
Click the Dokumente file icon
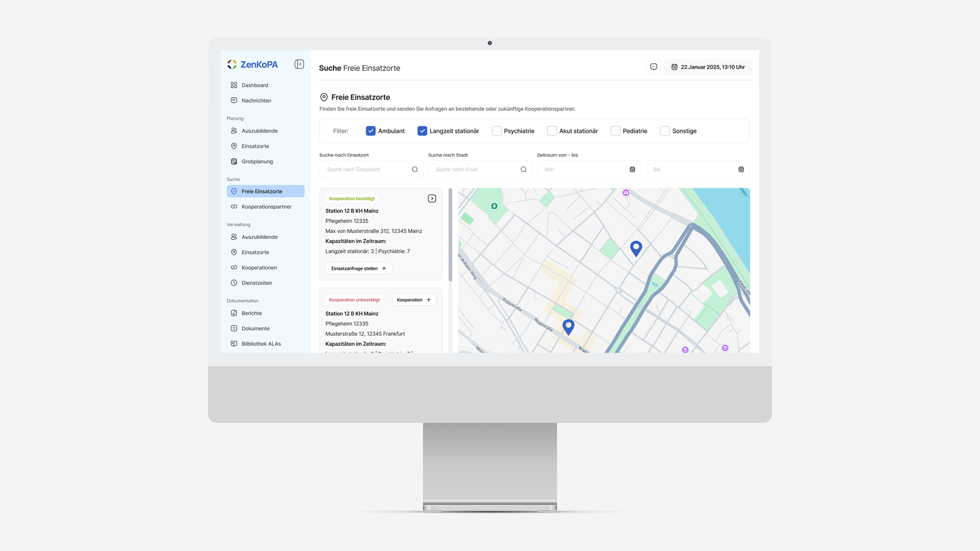pyautogui.click(x=234, y=329)
